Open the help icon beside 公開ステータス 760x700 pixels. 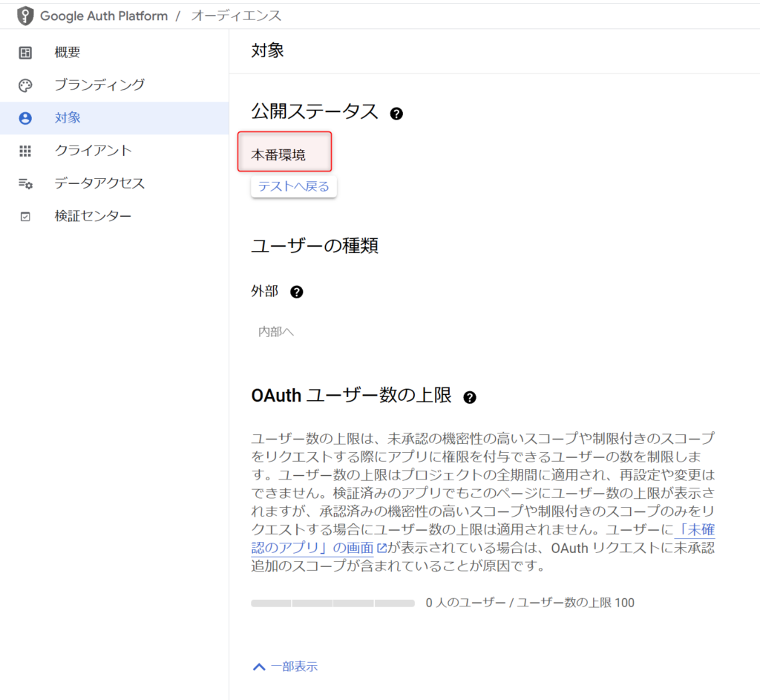click(x=396, y=113)
